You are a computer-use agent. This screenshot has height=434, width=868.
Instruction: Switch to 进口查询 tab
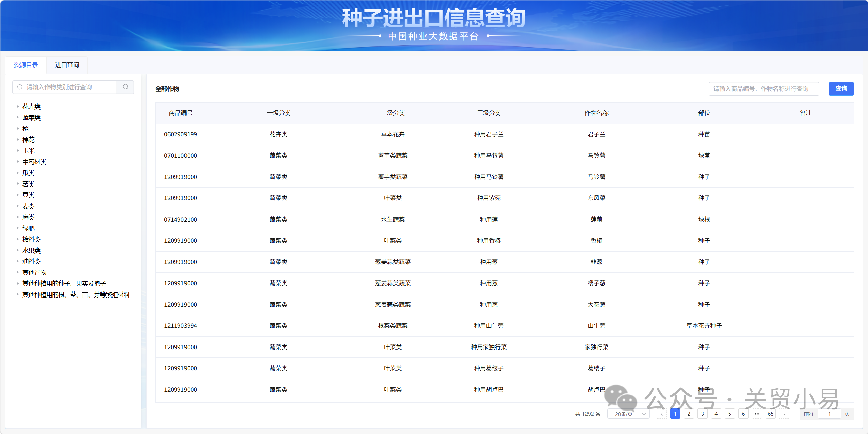[x=67, y=65]
